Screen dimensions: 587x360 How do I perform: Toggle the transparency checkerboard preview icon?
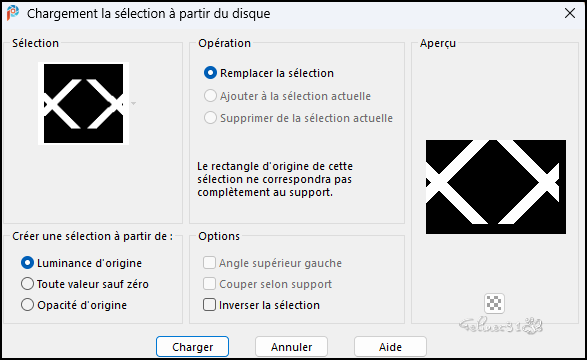[494, 303]
